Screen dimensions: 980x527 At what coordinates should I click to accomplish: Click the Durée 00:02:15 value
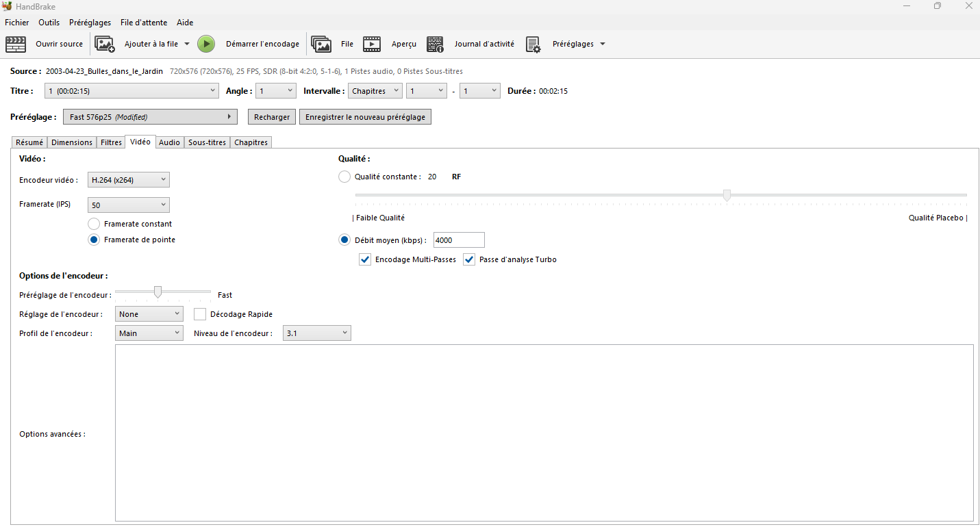[x=553, y=91]
